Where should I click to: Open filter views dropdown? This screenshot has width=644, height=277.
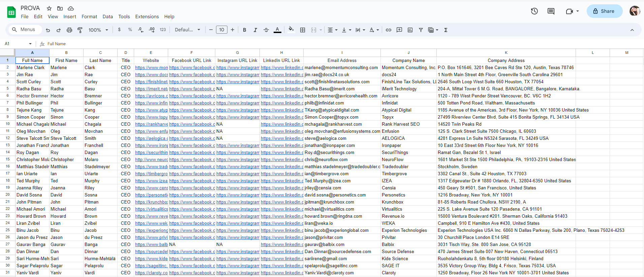pos(433,30)
